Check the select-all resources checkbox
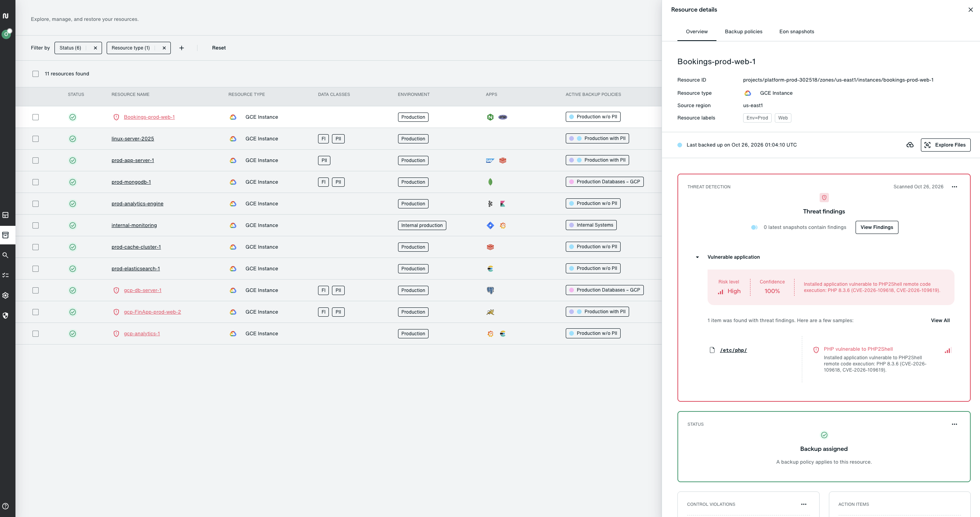Screen dimensions: 980x517 click(x=36, y=74)
